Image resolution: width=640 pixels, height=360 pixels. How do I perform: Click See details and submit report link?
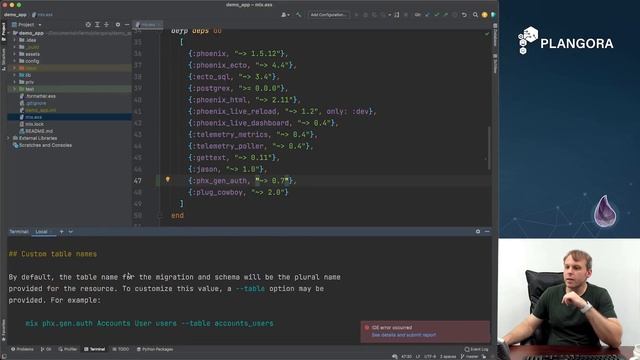[404, 335]
